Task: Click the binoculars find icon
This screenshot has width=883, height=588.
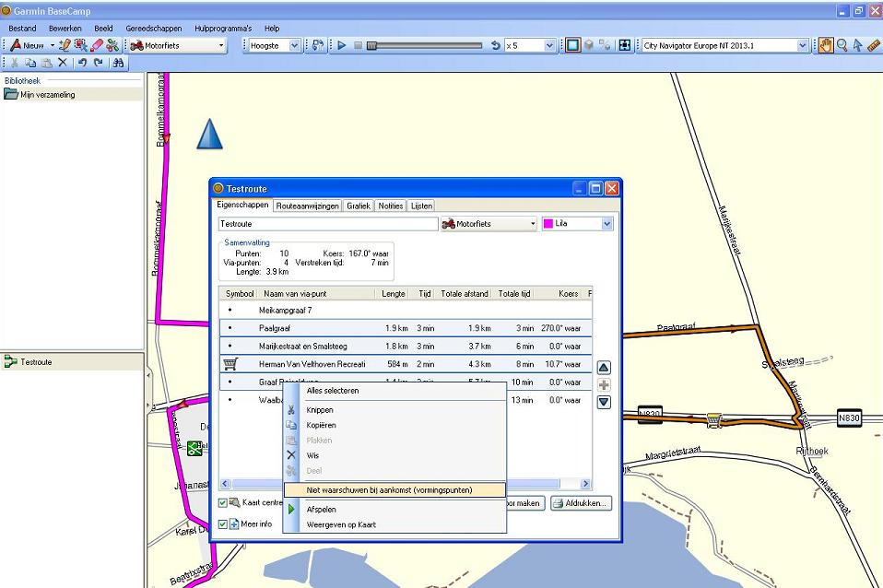Action: (118, 63)
